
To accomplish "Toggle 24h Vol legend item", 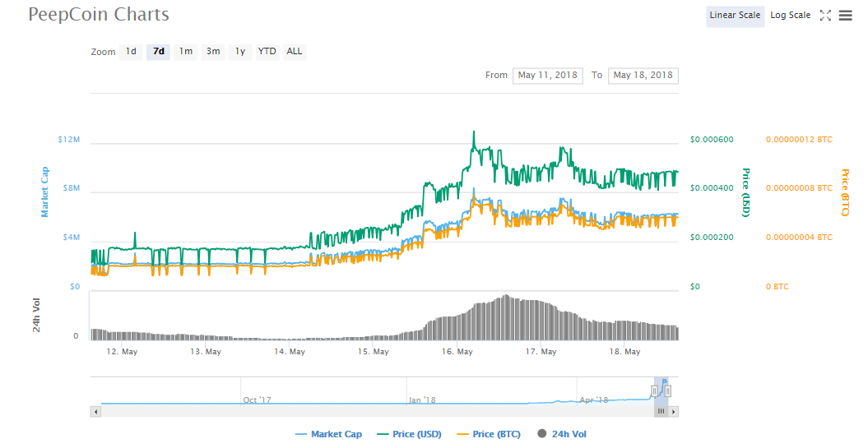I will 563,434.
